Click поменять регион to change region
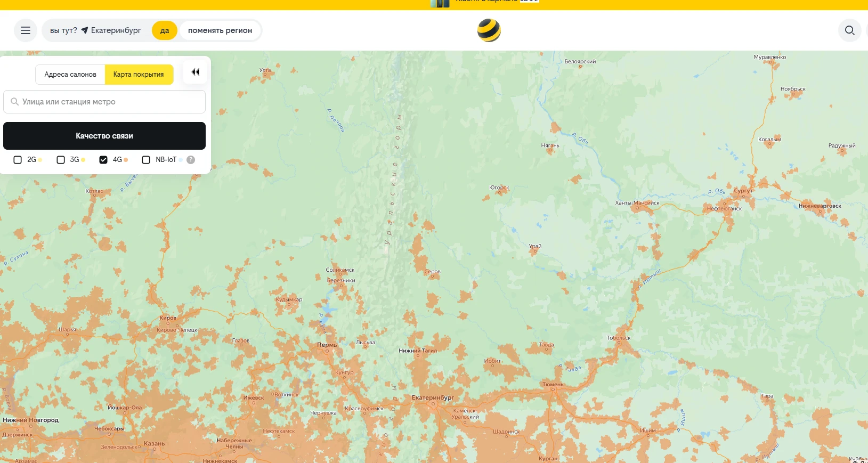Viewport: 868px width, 463px height. [220, 30]
